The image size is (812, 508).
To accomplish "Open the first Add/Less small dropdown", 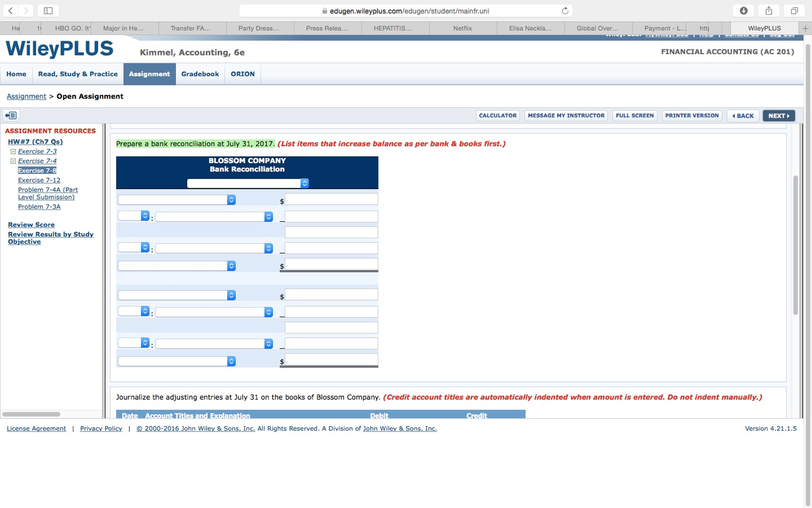I will pyautogui.click(x=134, y=216).
